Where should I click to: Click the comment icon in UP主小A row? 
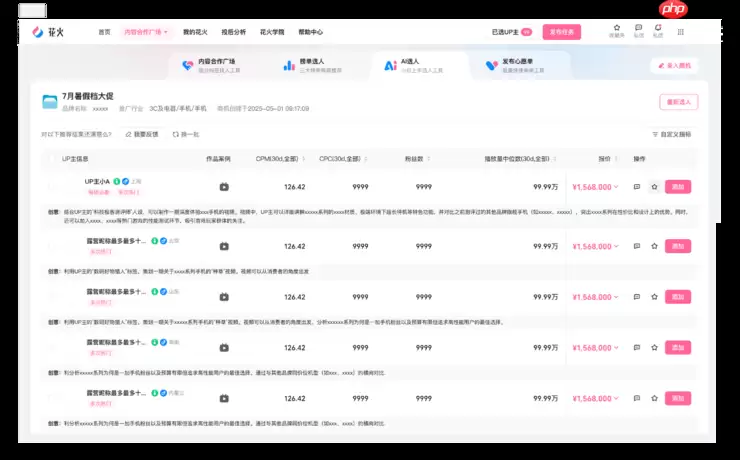click(637, 187)
